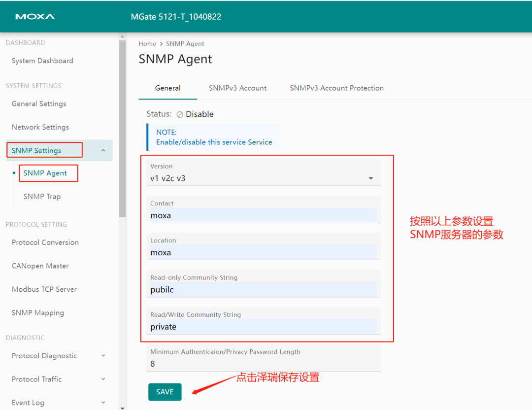Open the Home breadcrumb link
Viewport: 532px width, 410px height.
[147, 43]
